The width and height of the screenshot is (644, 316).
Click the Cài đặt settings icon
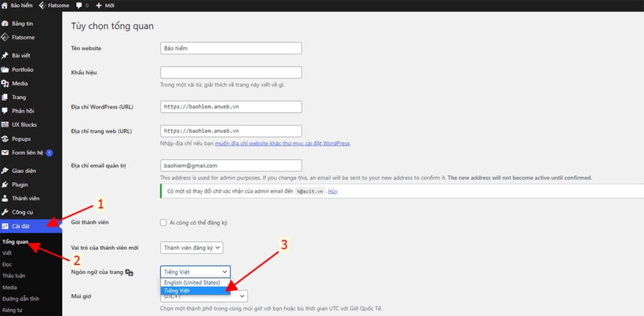(x=5, y=227)
